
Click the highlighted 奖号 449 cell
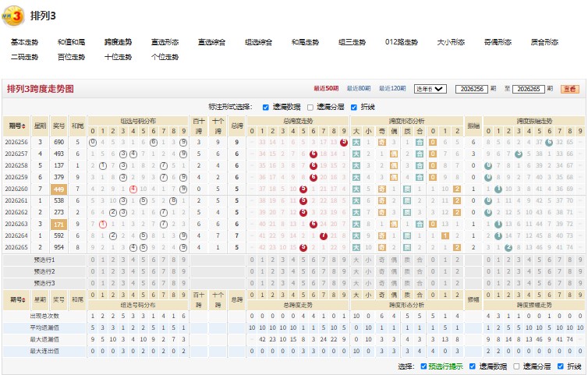click(58, 189)
